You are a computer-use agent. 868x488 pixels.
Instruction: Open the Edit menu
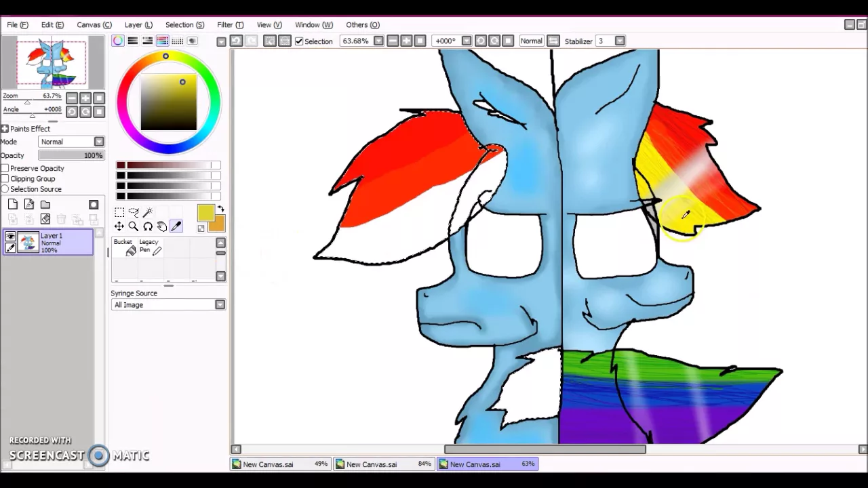tap(52, 25)
